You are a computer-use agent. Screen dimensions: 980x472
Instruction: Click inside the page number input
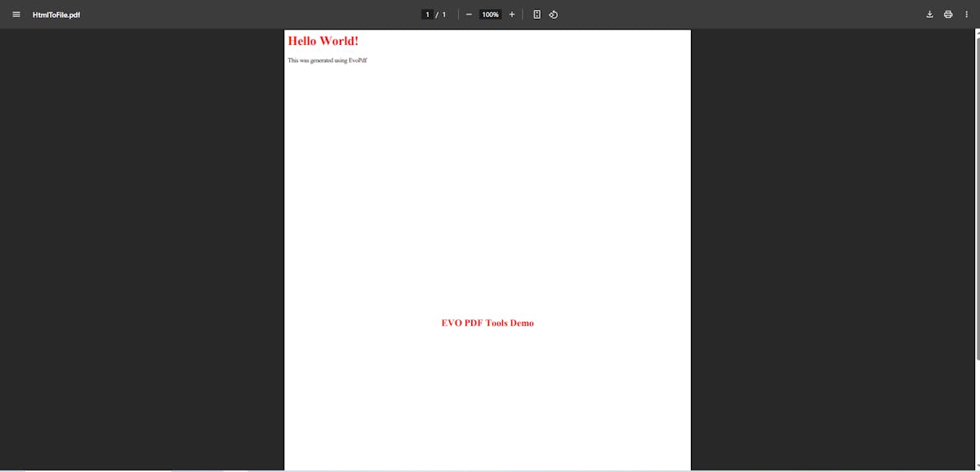[427, 14]
